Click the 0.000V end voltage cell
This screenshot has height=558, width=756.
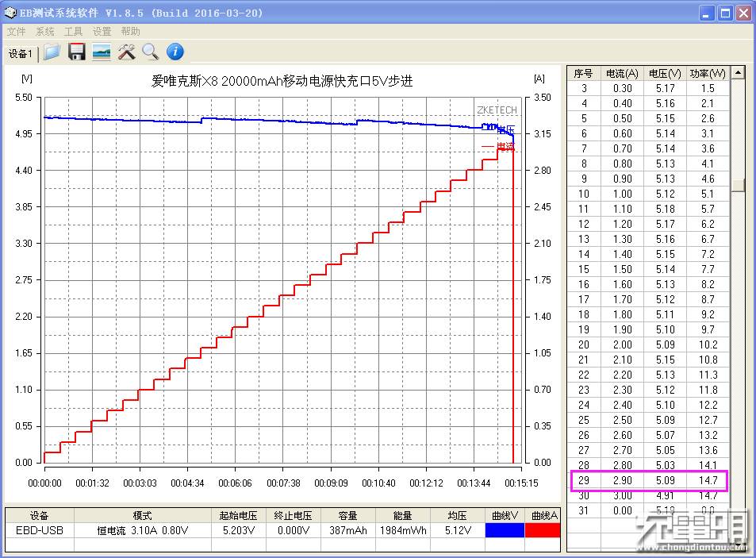click(294, 530)
